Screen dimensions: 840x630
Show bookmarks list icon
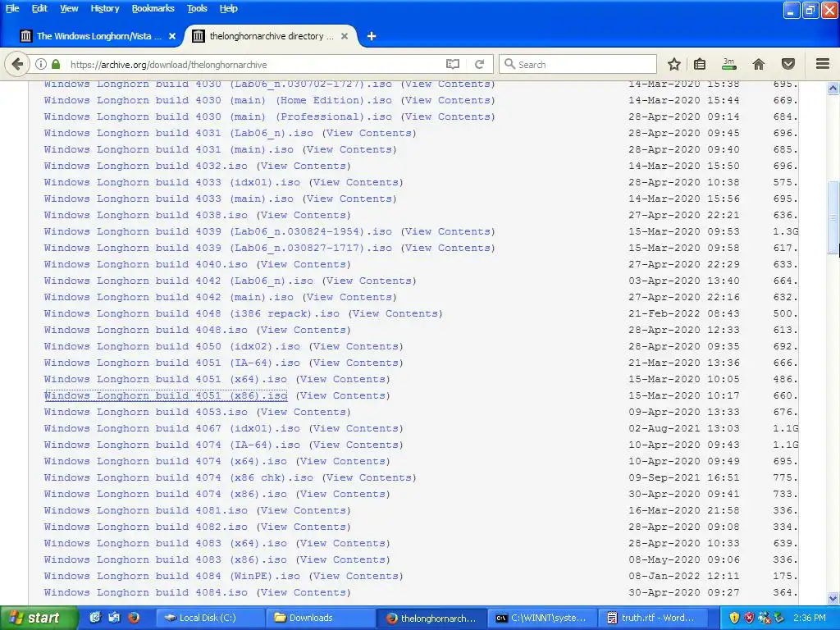700,64
